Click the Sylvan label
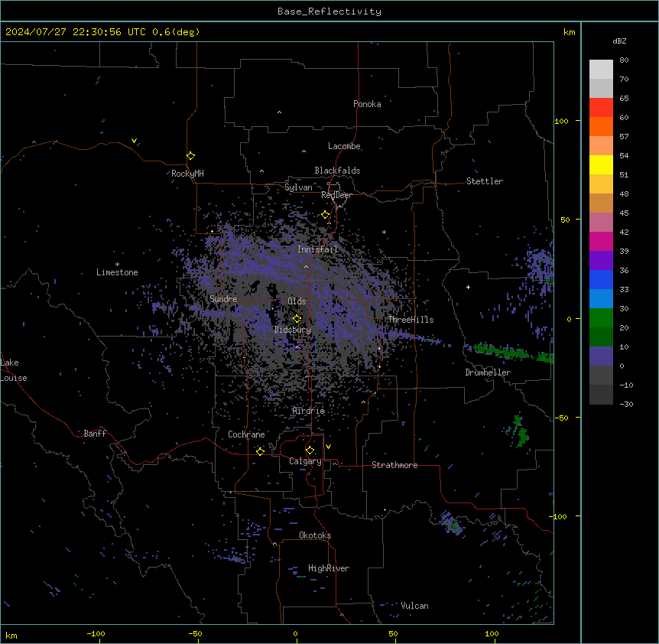 coord(298,187)
